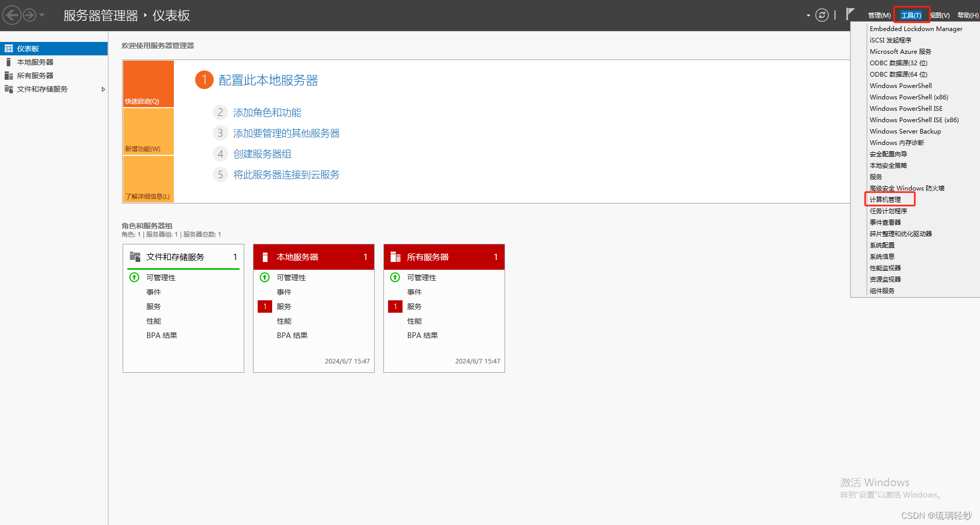
Task: Click 创建服务器组 link
Action: pos(262,154)
